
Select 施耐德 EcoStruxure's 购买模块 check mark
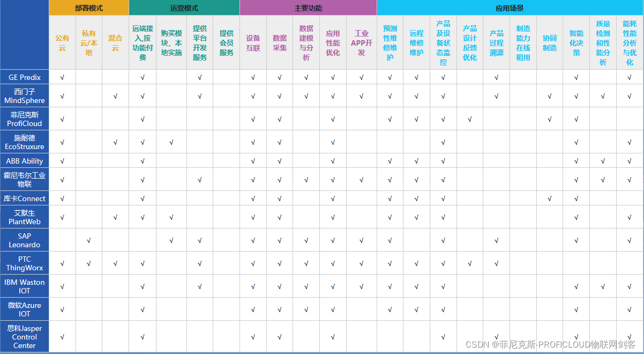point(171,143)
